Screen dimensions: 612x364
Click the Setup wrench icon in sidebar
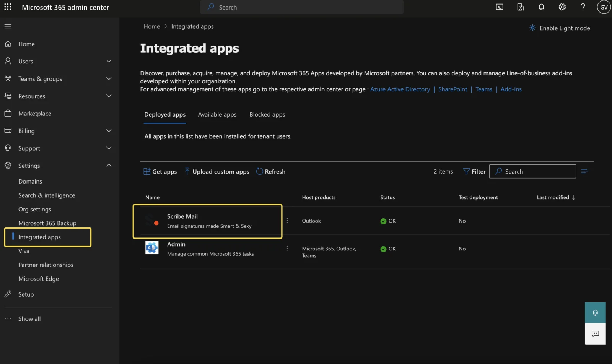click(x=8, y=294)
